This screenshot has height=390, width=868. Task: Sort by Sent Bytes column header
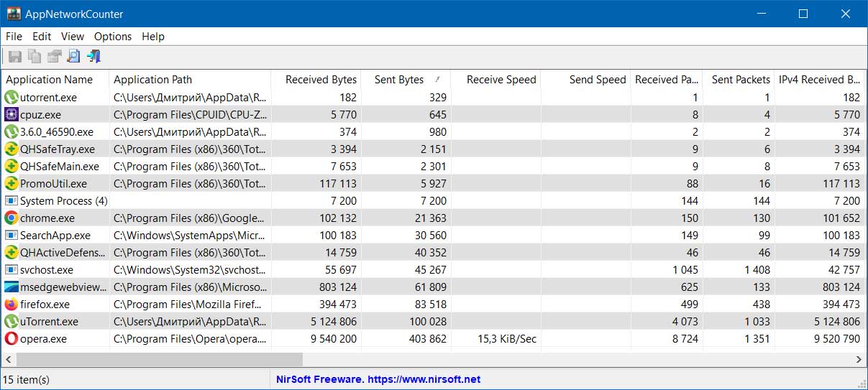click(406, 80)
